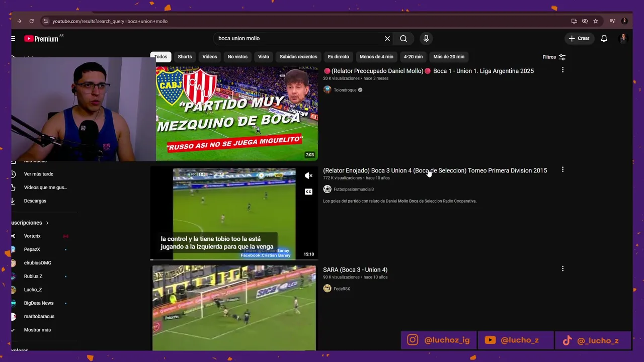
Task: Open the more options menu for the Relator Enojado video
Action: coord(562,169)
